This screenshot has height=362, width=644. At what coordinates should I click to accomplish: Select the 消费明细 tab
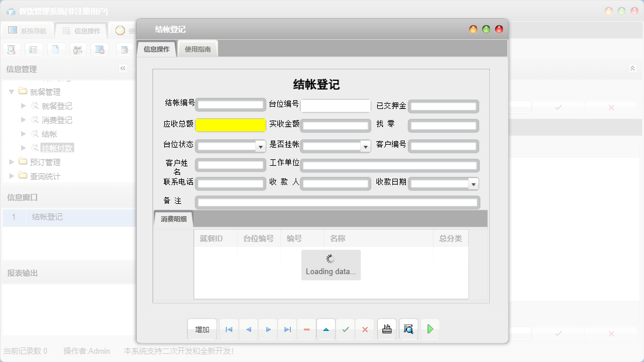coord(174,218)
